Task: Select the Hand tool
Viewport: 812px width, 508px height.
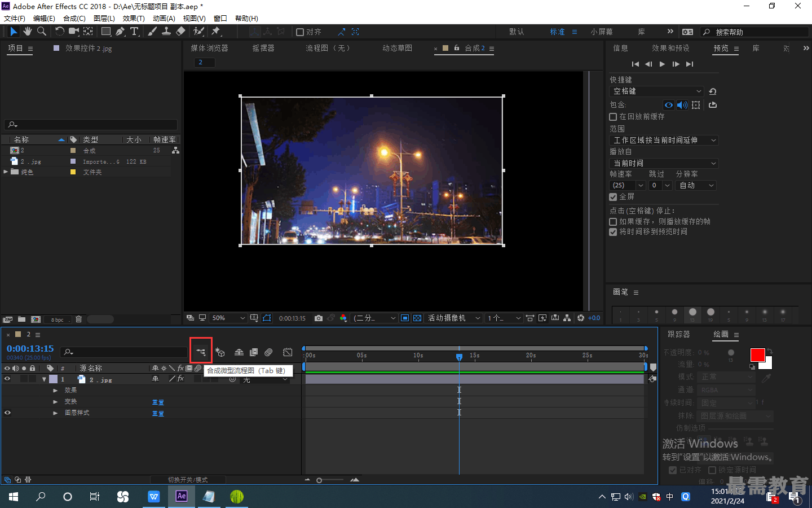Action: 27,32
